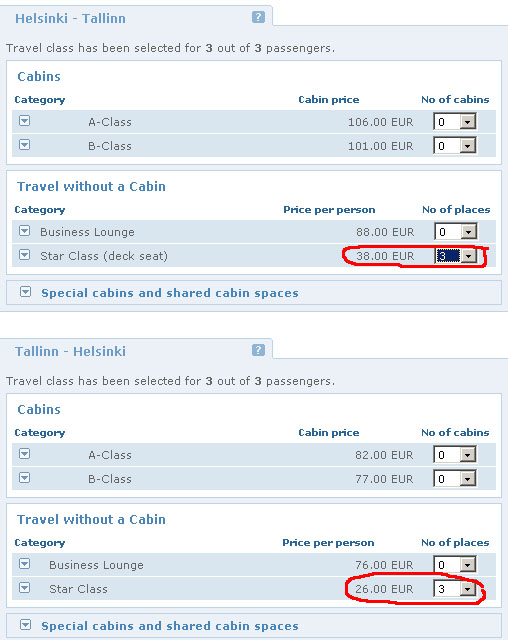Expand Business Lounge info at 76.00 EUR
This screenshot has width=508, height=640.
pyautogui.click(x=25, y=564)
